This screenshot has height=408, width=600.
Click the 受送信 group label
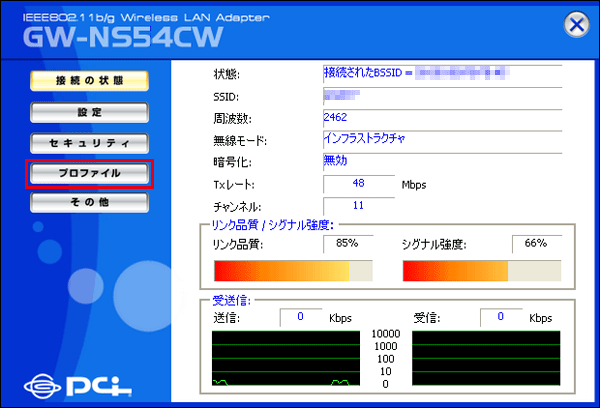tap(232, 301)
